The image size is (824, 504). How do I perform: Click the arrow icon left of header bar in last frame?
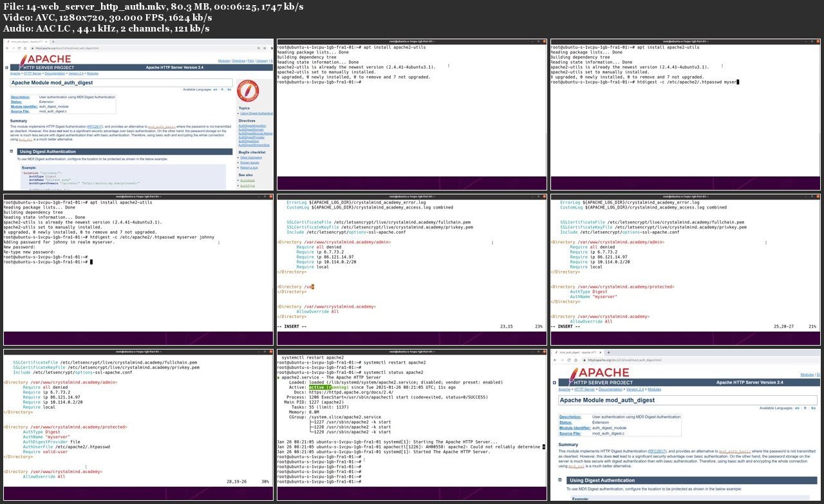[x=554, y=382]
